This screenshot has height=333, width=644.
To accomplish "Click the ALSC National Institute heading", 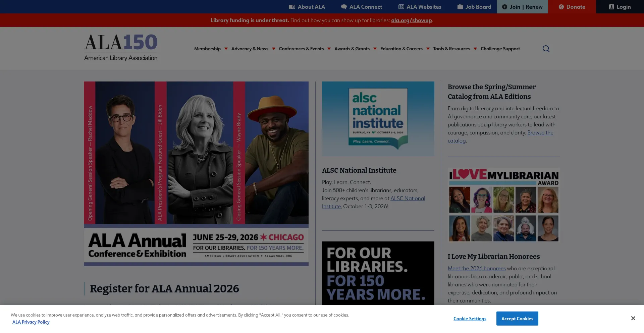I will click(x=359, y=170).
